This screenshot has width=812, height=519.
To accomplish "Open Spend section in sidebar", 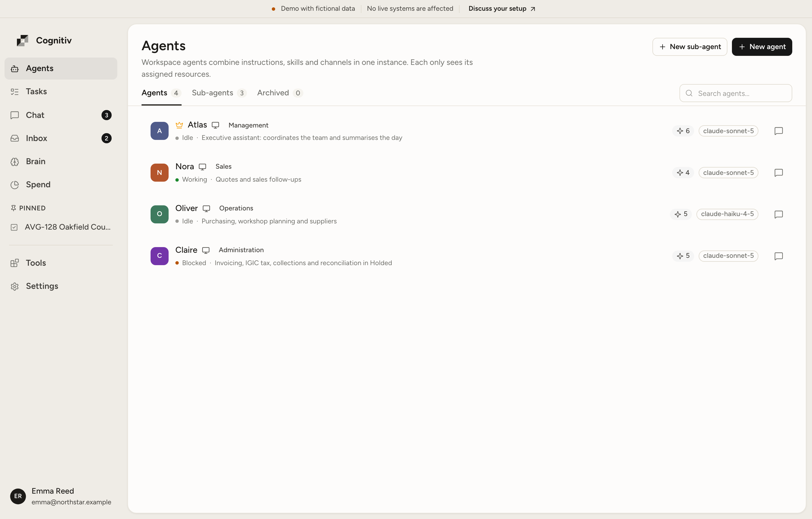I will pos(61,184).
